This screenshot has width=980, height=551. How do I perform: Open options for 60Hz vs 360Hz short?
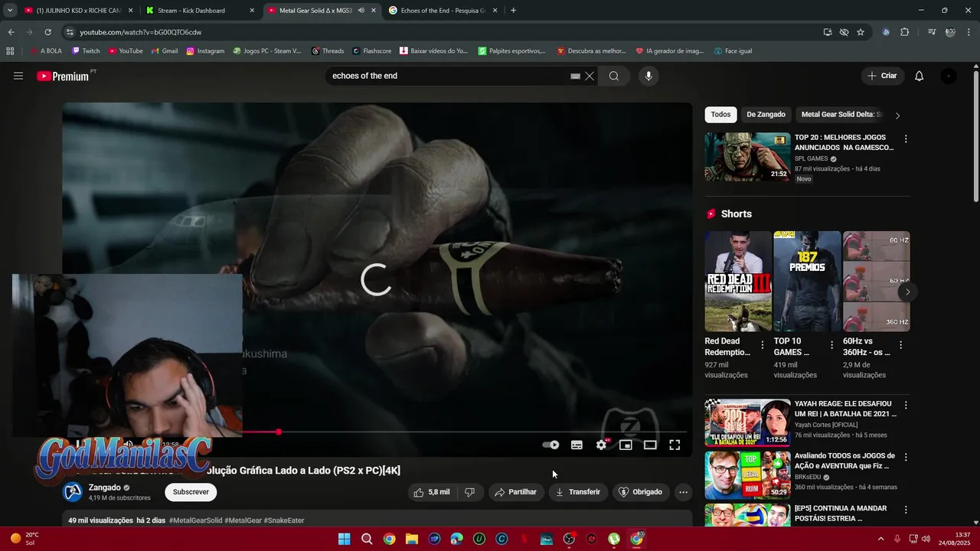(900, 345)
